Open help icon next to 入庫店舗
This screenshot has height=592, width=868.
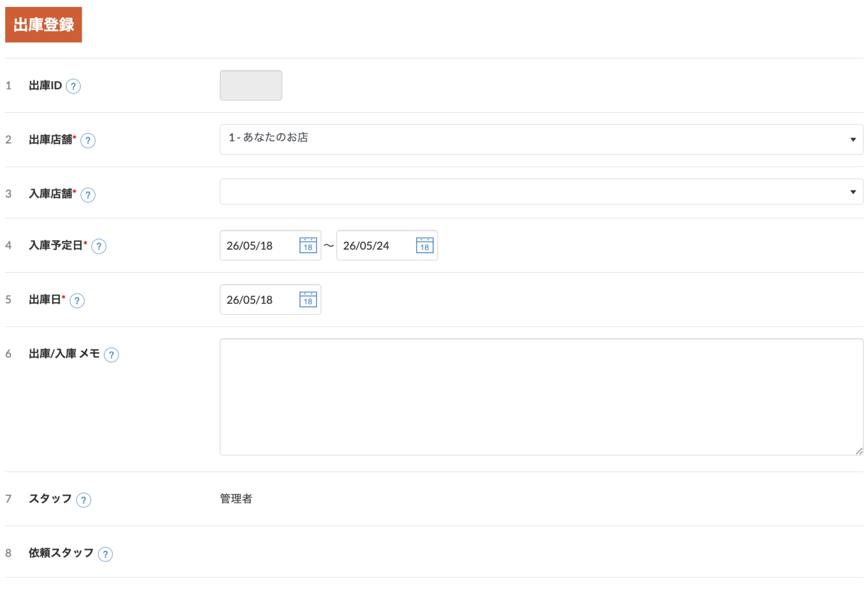[88, 195]
